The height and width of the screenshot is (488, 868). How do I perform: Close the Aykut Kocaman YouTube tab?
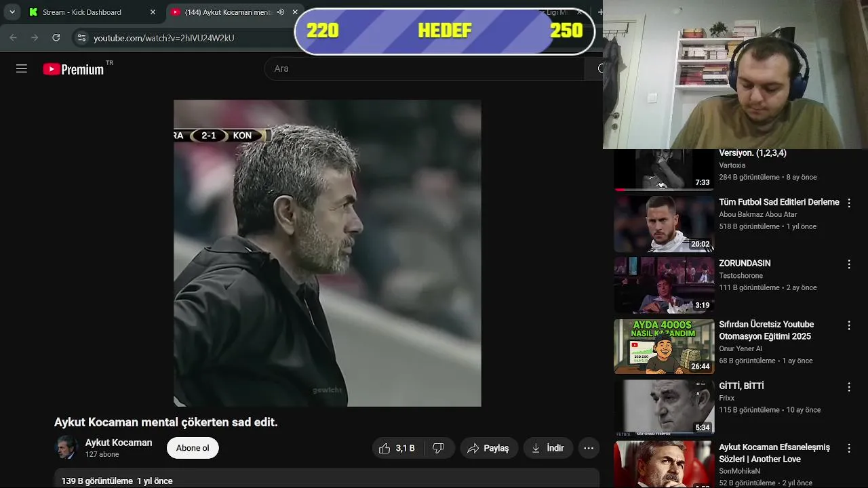coord(295,12)
